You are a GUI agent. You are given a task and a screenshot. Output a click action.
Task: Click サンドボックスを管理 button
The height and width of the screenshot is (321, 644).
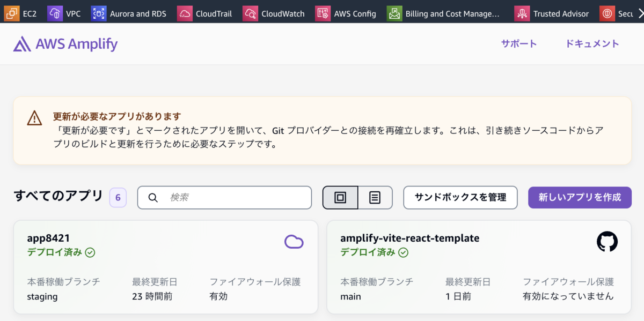click(x=460, y=197)
